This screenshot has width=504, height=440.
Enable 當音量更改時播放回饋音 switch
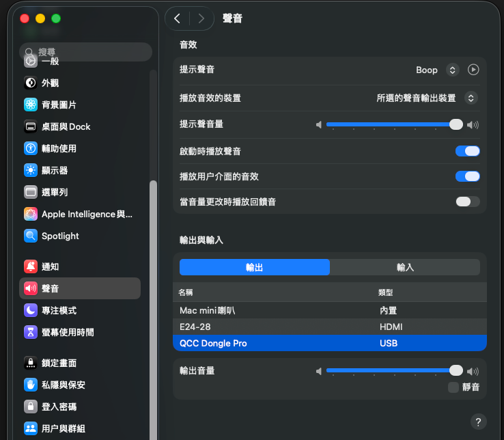click(468, 202)
